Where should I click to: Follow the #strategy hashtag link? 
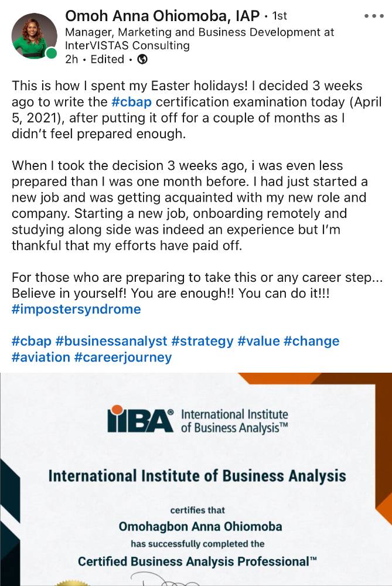click(x=203, y=341)
